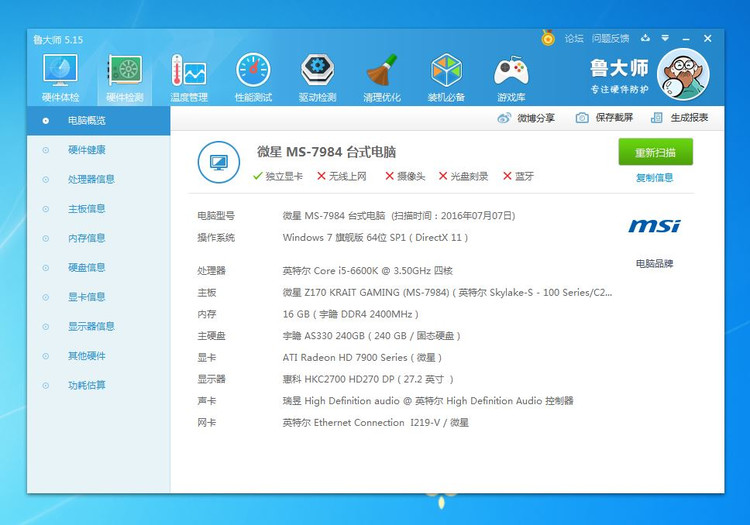Click the 电脑品牌 label under MSI logo
Screen dimensions: 750x525
coord(654,263)
